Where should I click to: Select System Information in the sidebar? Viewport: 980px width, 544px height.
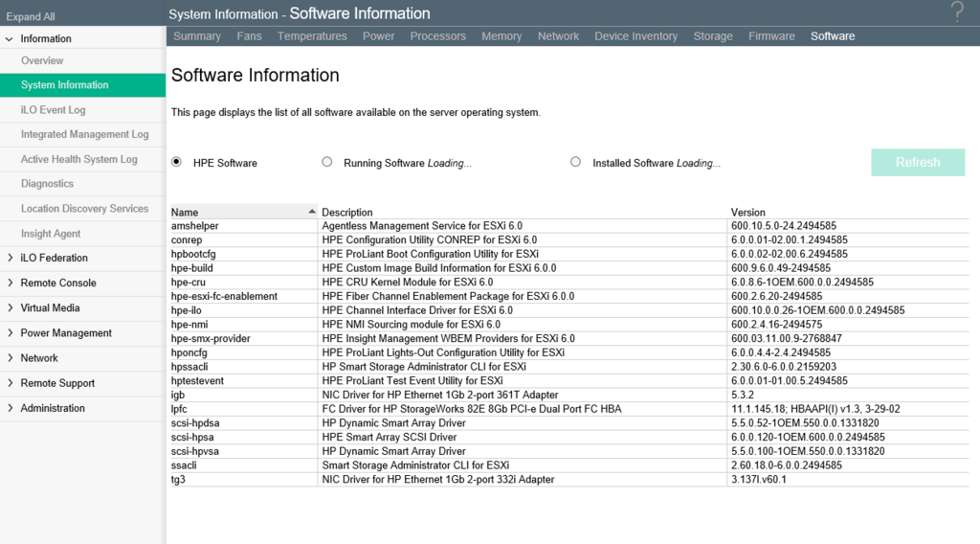coord(82,85)
